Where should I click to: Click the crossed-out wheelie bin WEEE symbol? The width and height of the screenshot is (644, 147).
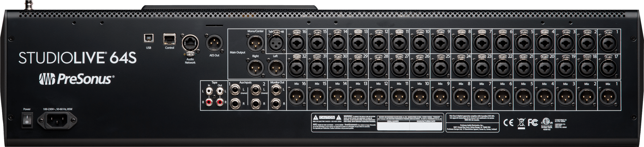point(521,123)
